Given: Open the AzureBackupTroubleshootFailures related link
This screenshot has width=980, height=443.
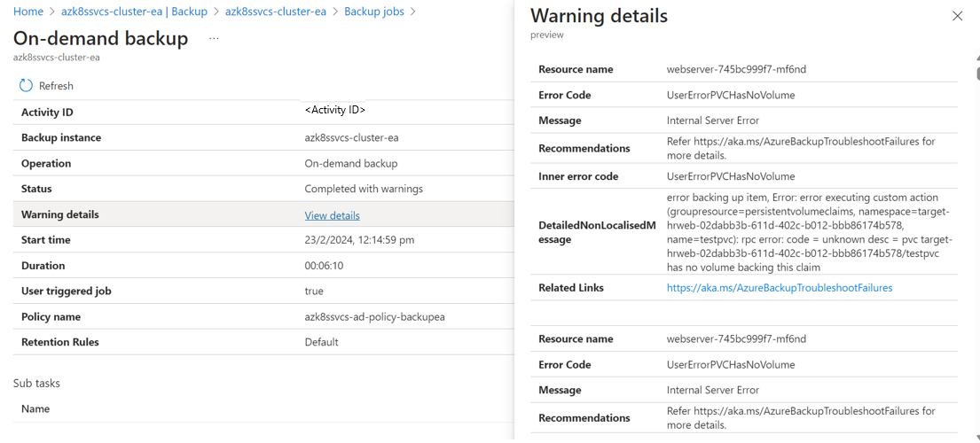Looking at the screenshot, I should (x=779, y=288).
